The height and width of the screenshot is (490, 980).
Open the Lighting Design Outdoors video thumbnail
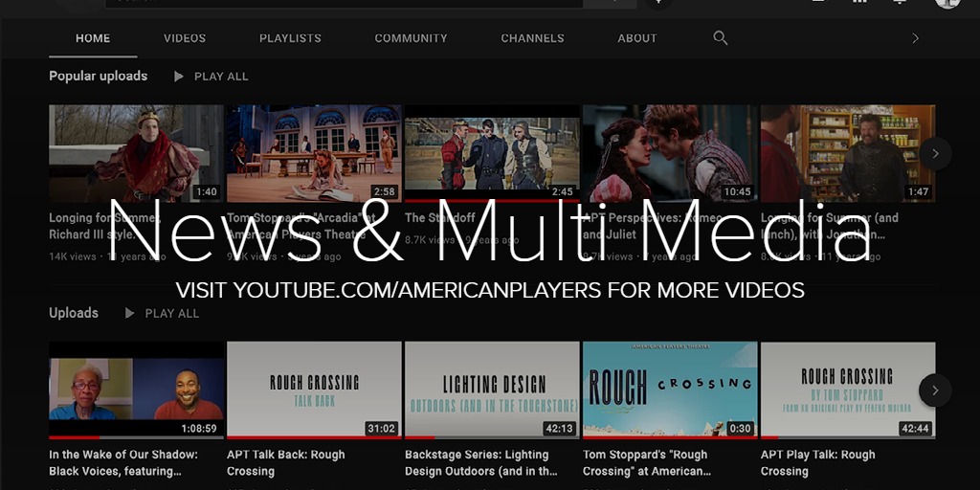492,390
